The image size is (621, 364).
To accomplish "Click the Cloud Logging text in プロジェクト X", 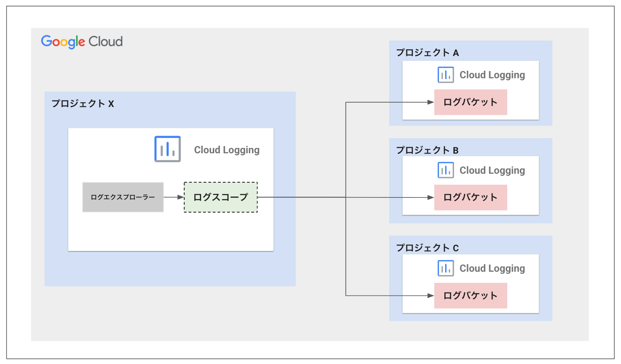I will [227, 150].
